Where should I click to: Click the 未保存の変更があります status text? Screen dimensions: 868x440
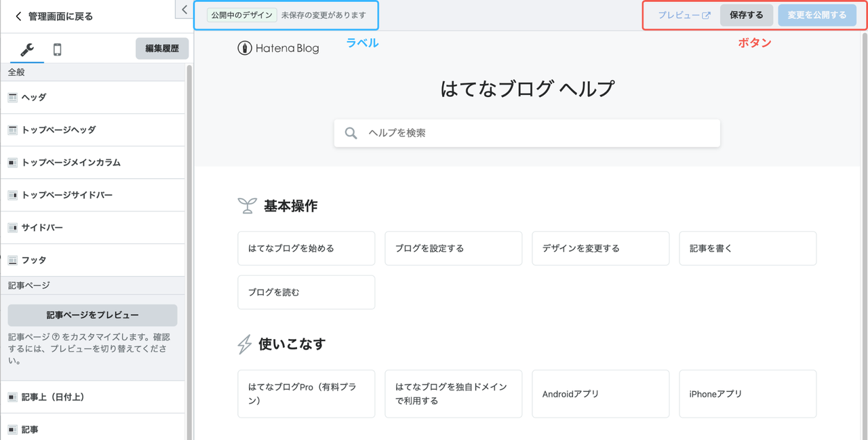tap(323, 15)
